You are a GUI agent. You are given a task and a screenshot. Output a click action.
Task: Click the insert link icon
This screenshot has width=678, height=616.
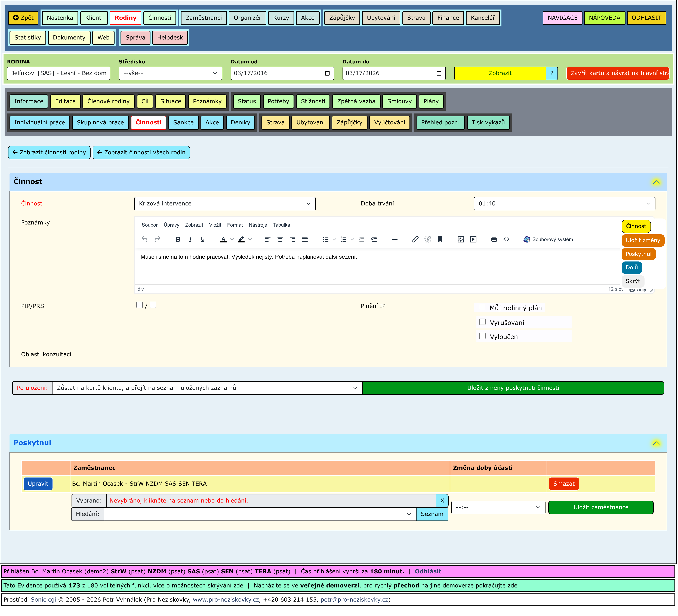[x=415, y=239]
